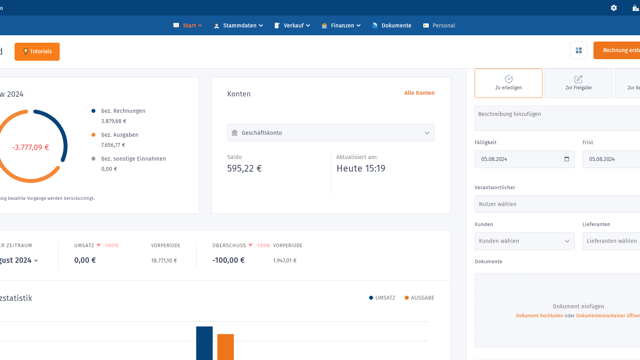Image resolution: width=640 pixels, height=360 pixels.
Task: Click the calendar icon in Fälligkeit field
Action: point(567,159)
